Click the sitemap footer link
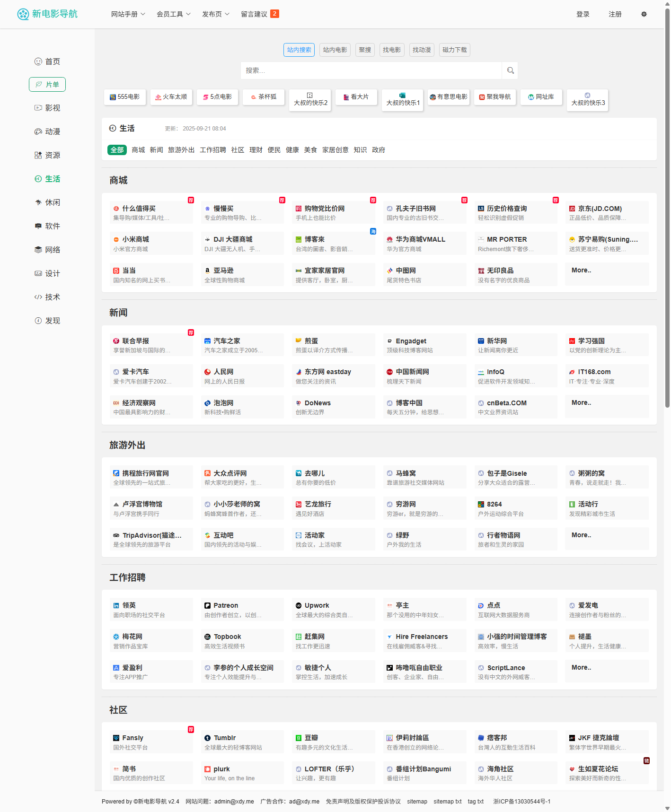The height and width of the screenshot is (812, 671). [x=417, y=802]
